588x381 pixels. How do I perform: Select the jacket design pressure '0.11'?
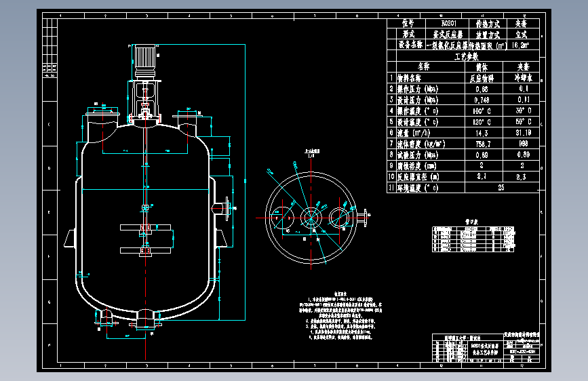point(523,100)
